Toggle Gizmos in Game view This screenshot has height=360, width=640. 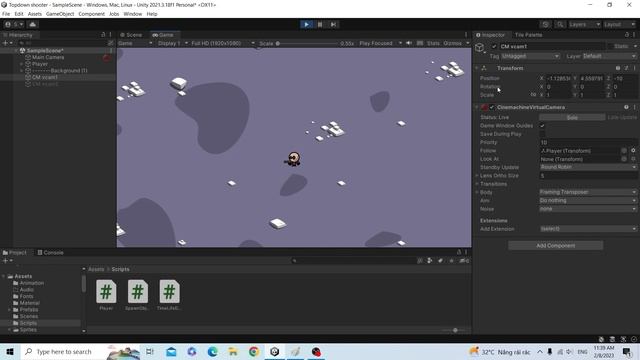tap(452, 43)
